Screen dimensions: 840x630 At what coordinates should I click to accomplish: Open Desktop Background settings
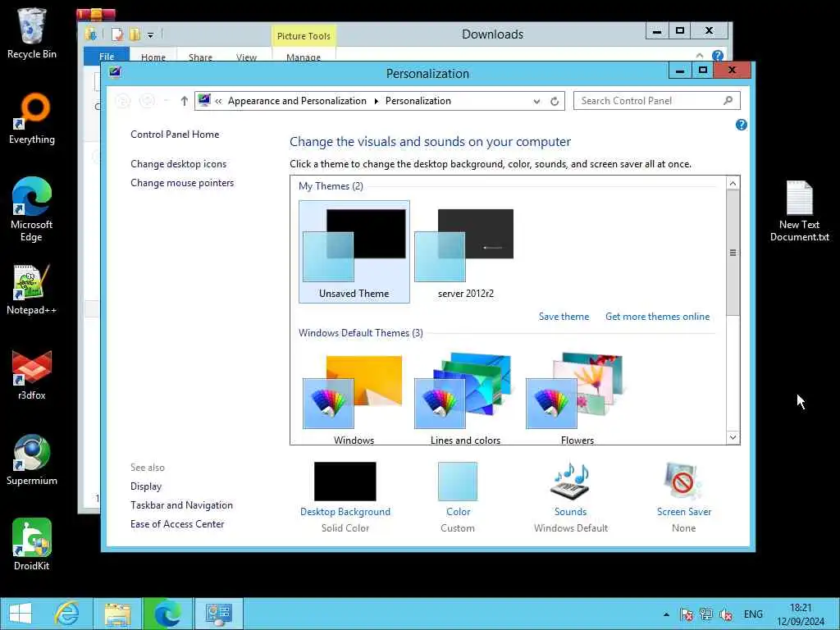tap(345, 482)
